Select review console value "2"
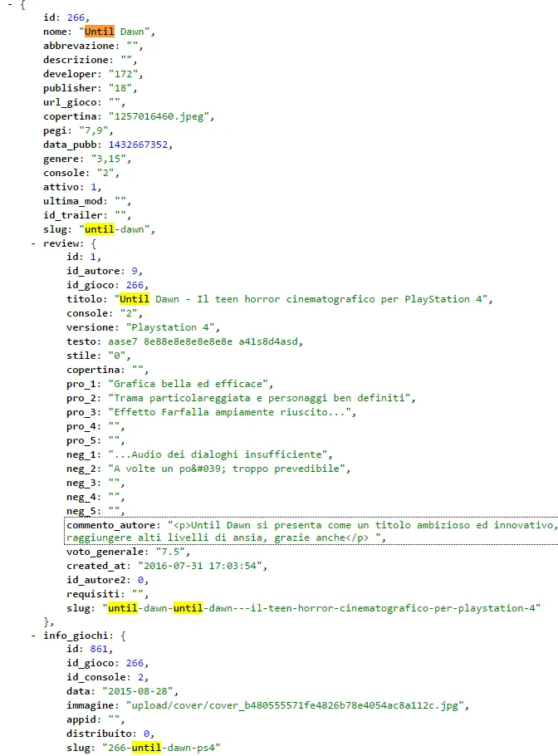This screenshot has width=558, height=756. pyautogui.click(x=130, y=313)
